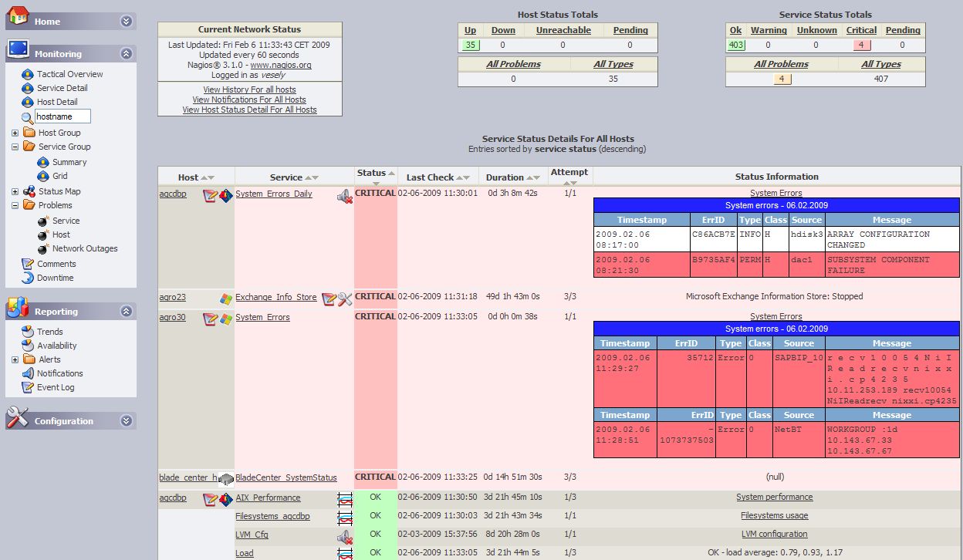Open the Event Log under Reporting
963x560 pixels.
pos(56,387)
